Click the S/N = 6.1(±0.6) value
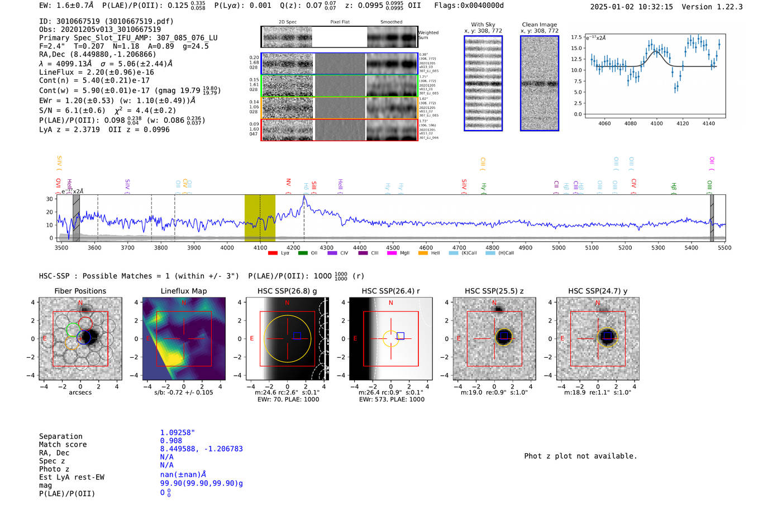Image resolution: width=782 pixels, height=532 pixels. coord(72,111)
